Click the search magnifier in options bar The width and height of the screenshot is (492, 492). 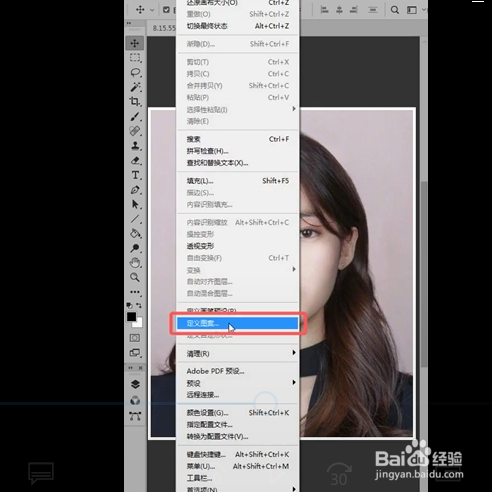(x=395, y=10)
